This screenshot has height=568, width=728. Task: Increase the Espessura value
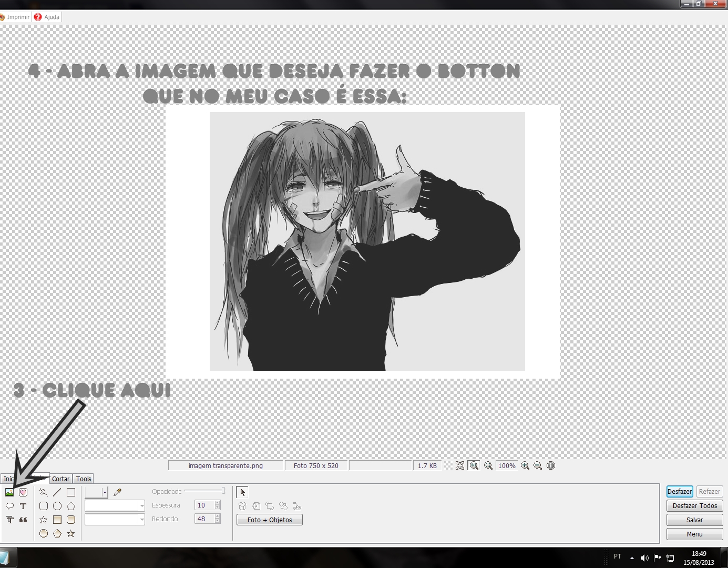[218, 503]
